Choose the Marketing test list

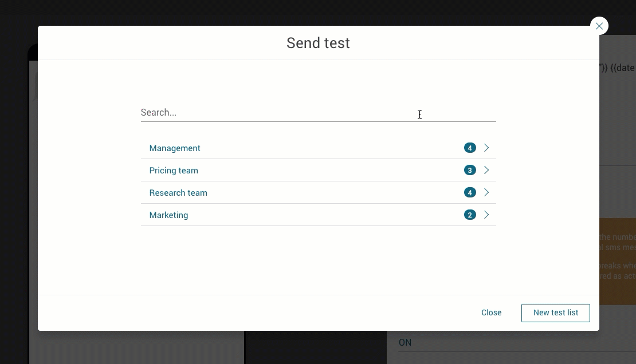pyautogui.click(x=168, y=215)
